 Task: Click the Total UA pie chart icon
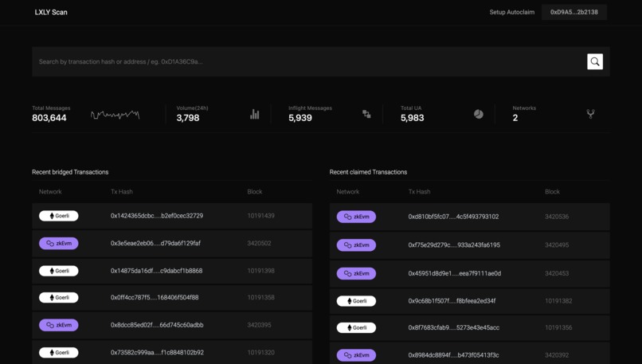tap(478, 114)
